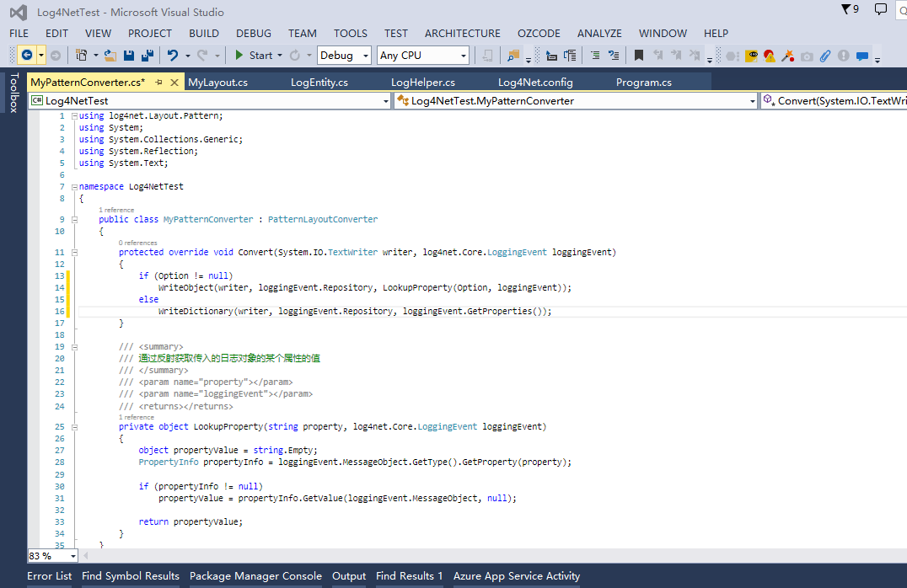907x588 pixels.
Task: Show the Package Manager Console panel
Action: (255, 576)
